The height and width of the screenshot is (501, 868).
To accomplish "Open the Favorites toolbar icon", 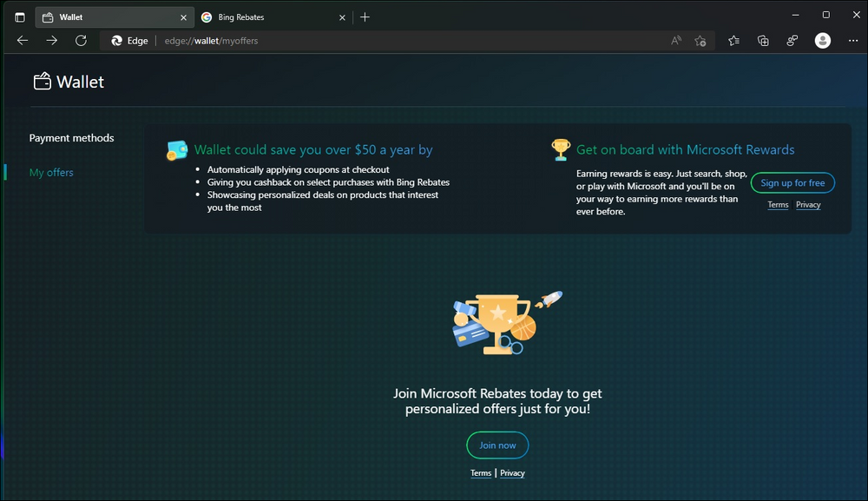I will (733, 40).
